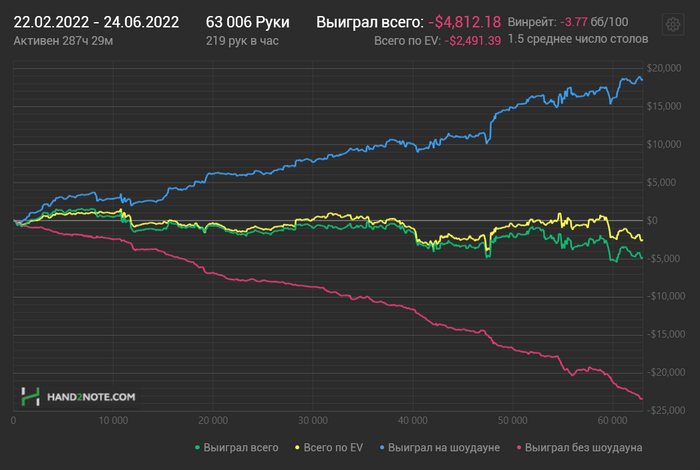This screenshot has height=470, width=700.
Task: Click the EV total value -$2,491.39
Action: 473,41
